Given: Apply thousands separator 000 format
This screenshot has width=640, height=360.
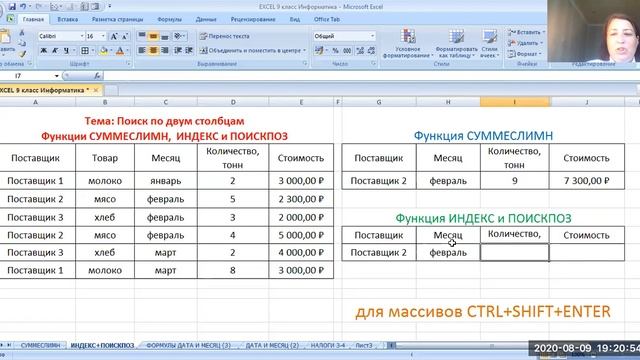Looking at the screenshot, I should click(x=347, y=51).
